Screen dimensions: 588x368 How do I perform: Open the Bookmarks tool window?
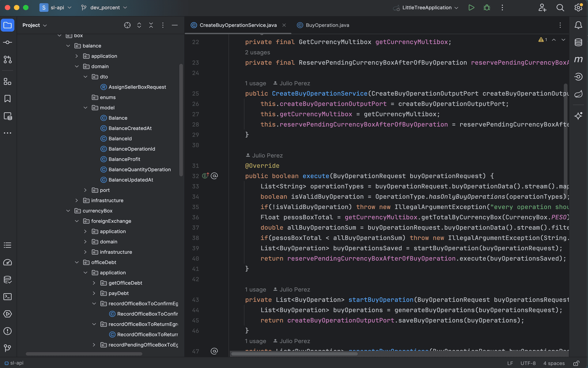pyautogui.click(x=8, y=99)
